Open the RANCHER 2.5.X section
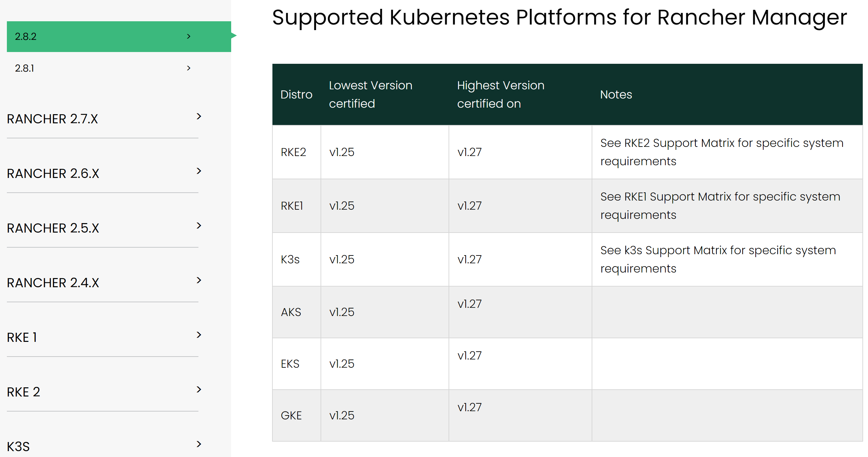Viewport: 868px width, 457px height. pos(53,228)
